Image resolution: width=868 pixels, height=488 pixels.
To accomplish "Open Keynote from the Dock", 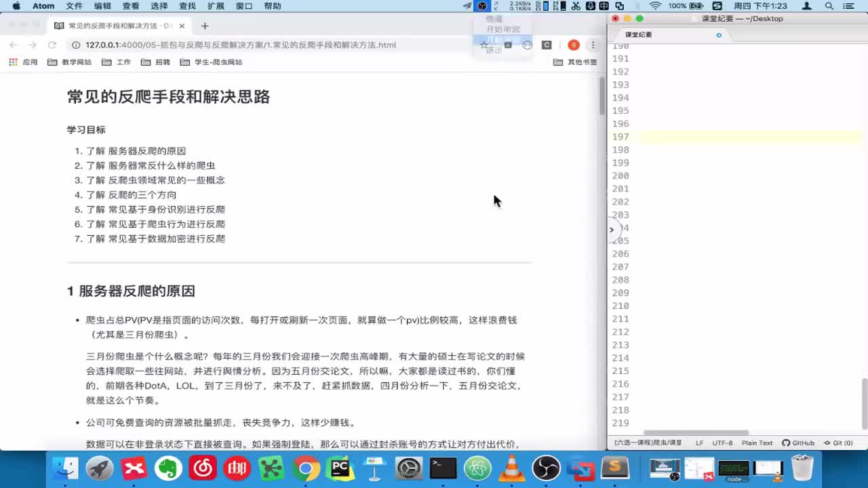I will tap(374, 468).
